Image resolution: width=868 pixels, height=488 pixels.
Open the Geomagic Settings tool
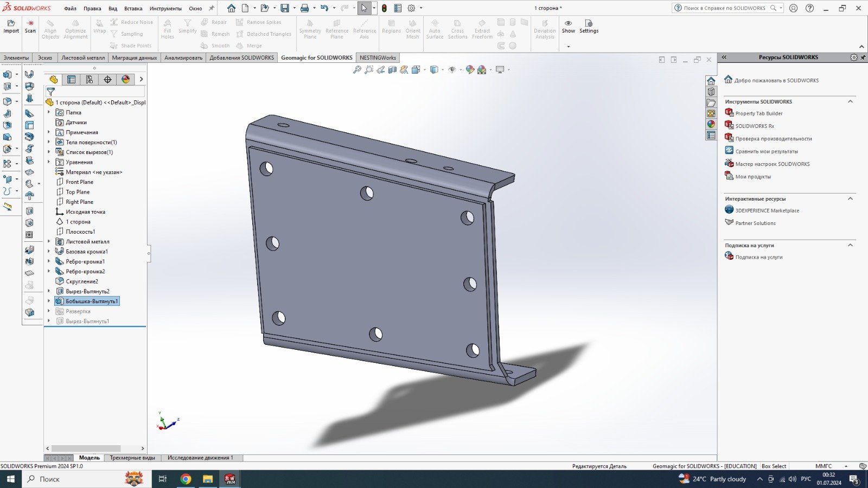(589, 27)
